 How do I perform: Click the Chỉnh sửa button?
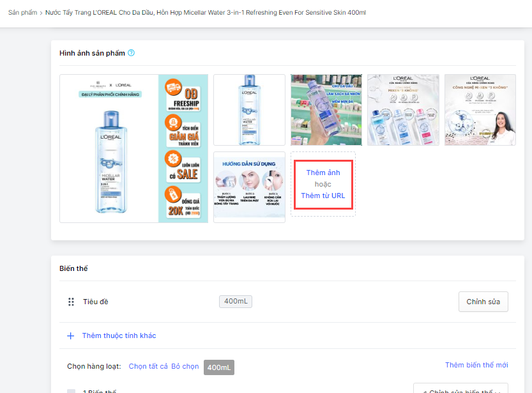coord(483,302)
